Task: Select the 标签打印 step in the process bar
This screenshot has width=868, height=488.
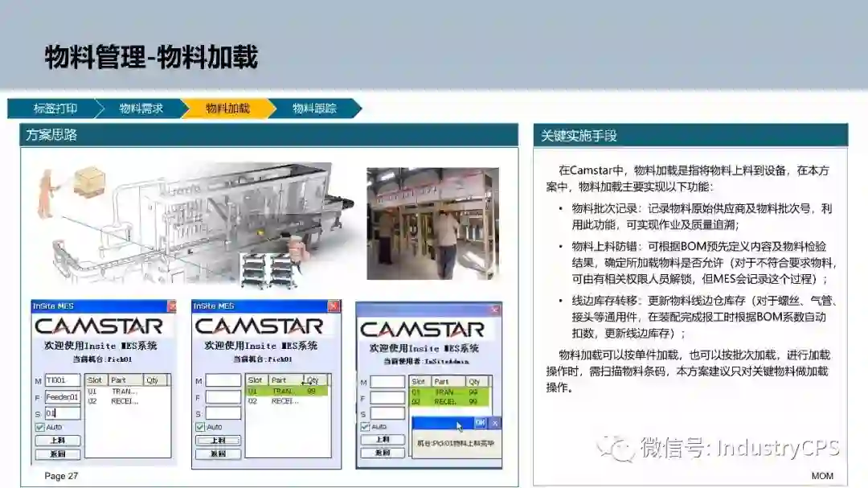Action: coord(55,109)
